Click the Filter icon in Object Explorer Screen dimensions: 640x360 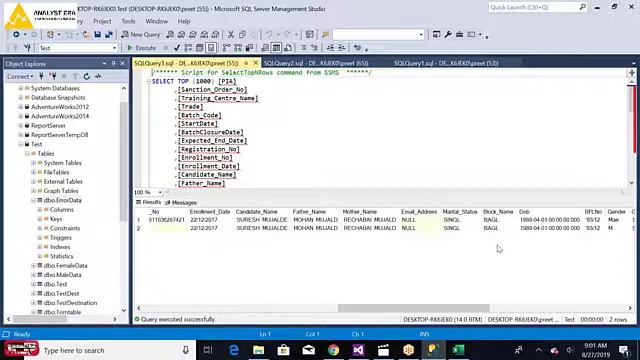[x=75, y=76]
